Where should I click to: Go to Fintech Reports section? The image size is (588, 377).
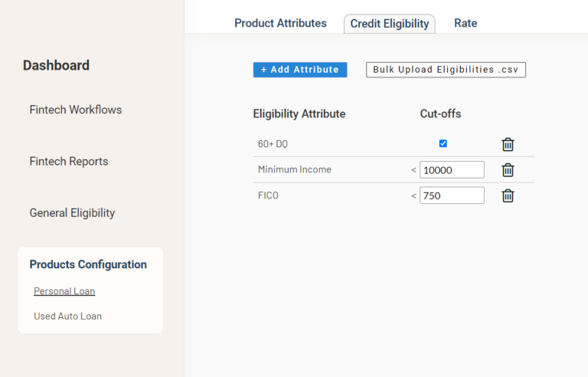69,161
